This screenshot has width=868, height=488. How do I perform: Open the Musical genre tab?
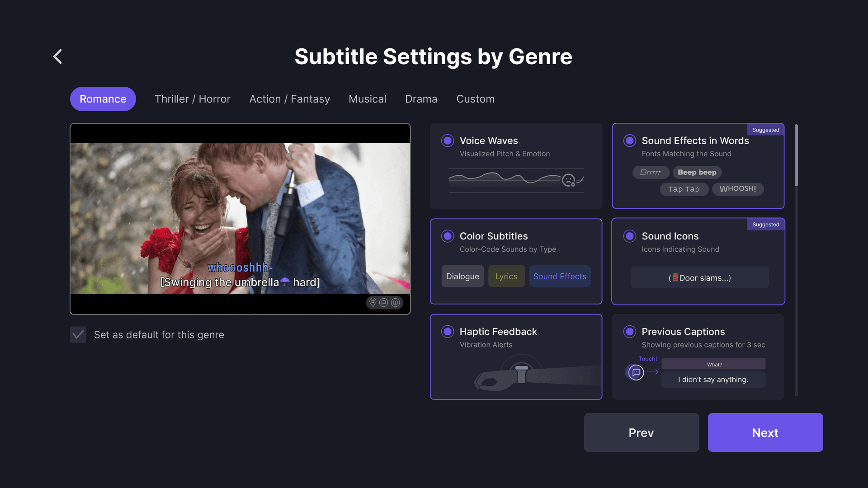[x=367, y=99]
